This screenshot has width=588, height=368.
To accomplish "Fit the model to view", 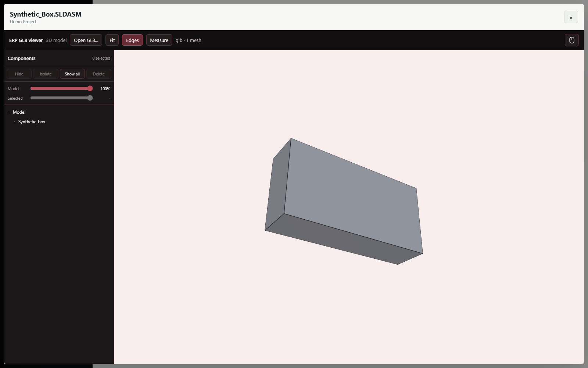I will [112, 40].
